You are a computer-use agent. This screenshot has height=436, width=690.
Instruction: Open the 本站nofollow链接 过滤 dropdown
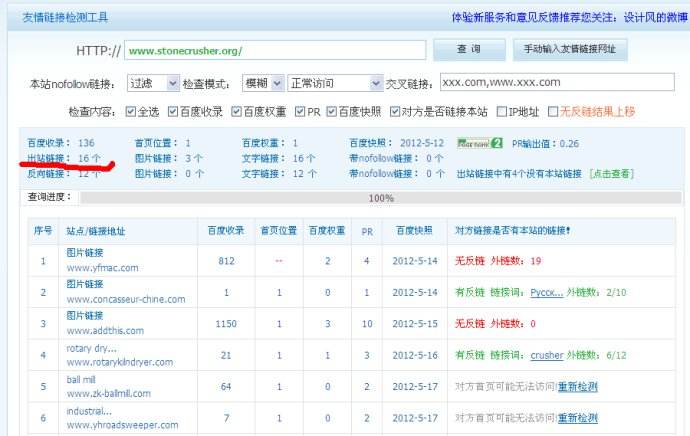point(154,83)
